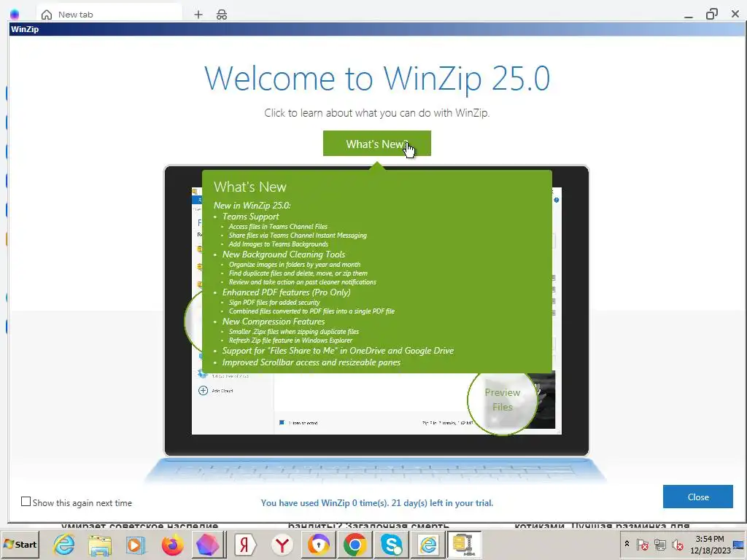Select WinZip taskbar button
The height and width of the screenshot is (560, 747).
tap(464, 544)
